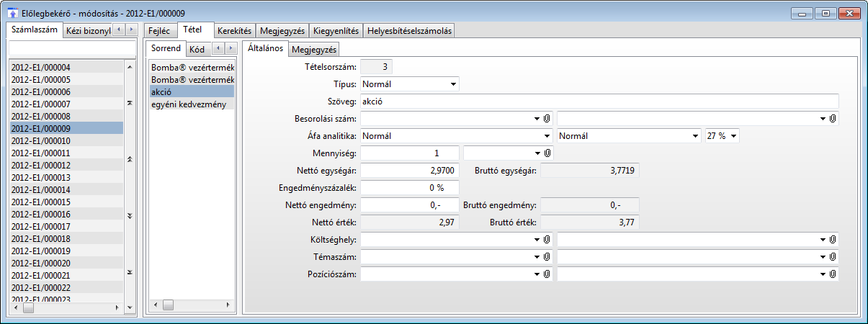Click the Engedményszázalék input field
The width and height of the screenshot is (868, 324).
[409, 187]
